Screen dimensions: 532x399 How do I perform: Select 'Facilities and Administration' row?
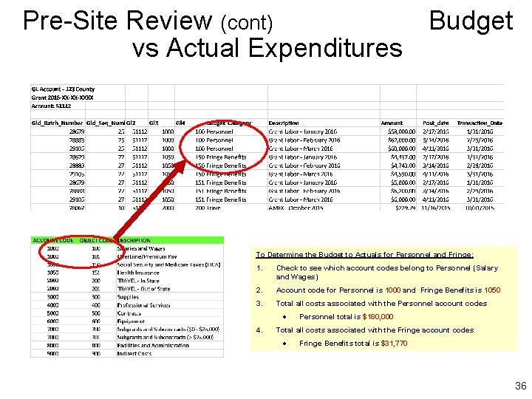click(x=153, y=345)
